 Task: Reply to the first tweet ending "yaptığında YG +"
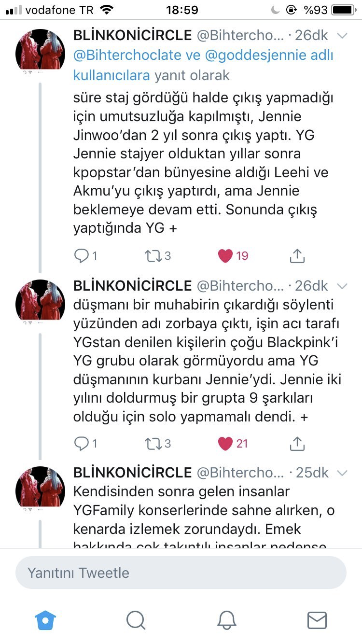[81, 255]
